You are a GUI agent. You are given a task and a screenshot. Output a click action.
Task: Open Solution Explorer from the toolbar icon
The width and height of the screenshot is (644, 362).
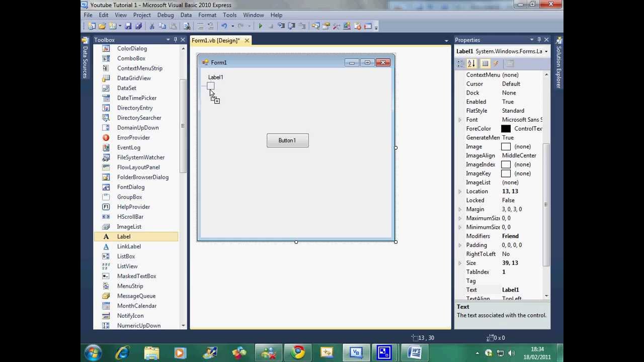(x=315, y=26)
